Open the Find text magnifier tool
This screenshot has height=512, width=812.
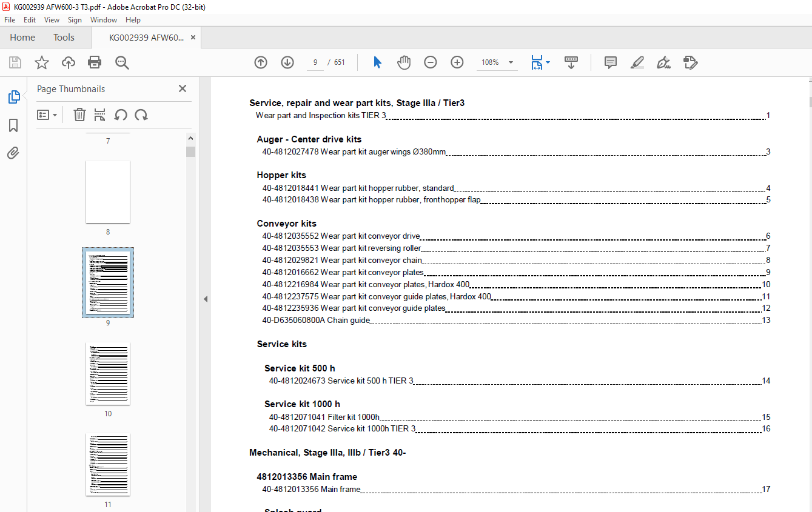pyautogui.click(x=122, y=62)
